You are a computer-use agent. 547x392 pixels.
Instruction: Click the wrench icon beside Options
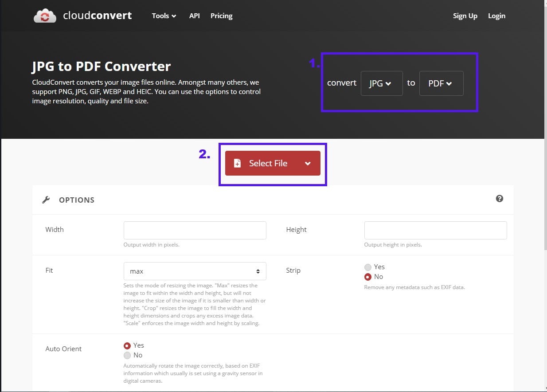[46, 200]
